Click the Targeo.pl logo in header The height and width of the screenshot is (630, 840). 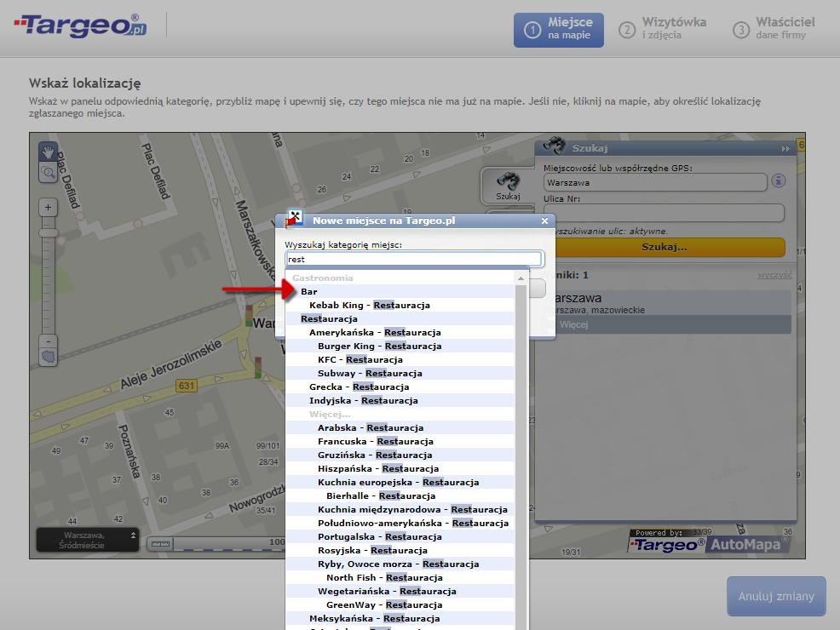point(80,26)
